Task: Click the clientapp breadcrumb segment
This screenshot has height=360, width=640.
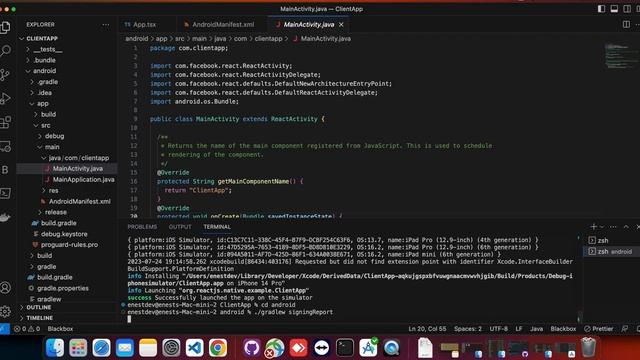Action: [268, 38]
